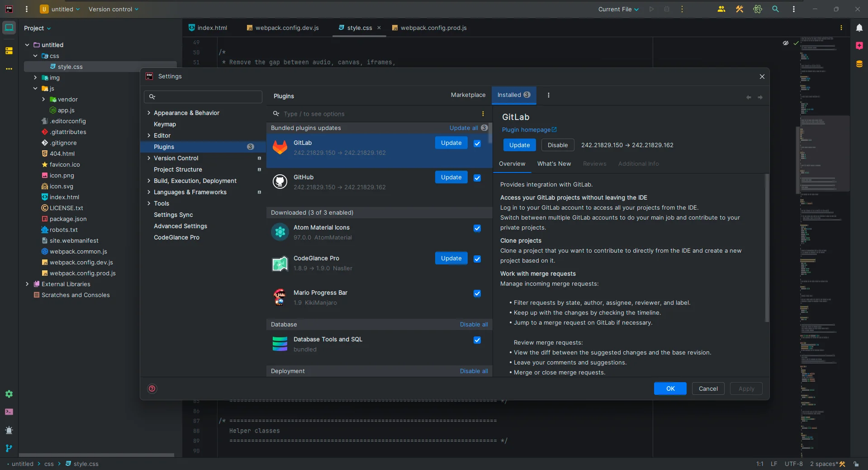Image resolution: width=868 pixels, height=470 pixels.
Task: Toggle the Mario Progress Bar checkbox
Action: (x=477, y=293)
